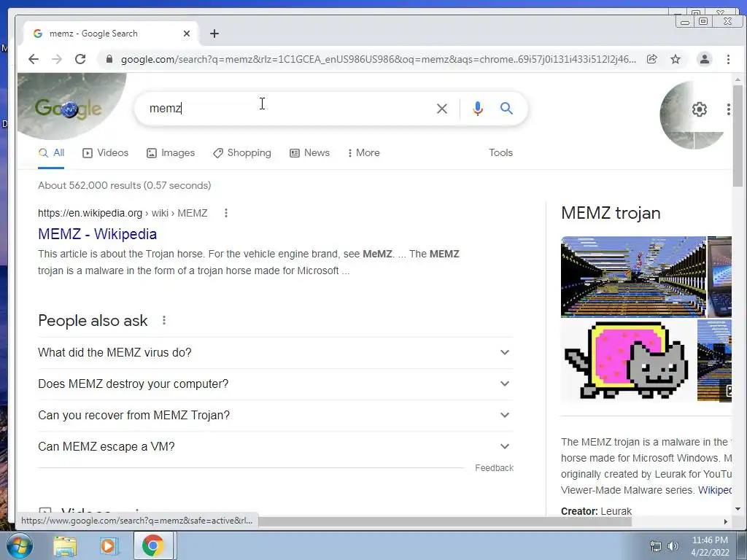Click the en.wikipedia.org breadcrumb URL
The image size is (747, 560).
pos(123,213)
